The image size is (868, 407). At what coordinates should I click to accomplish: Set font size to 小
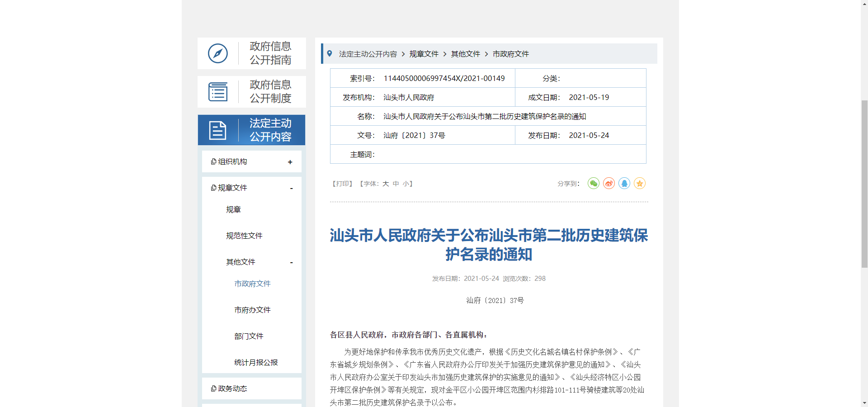(406, 184)
